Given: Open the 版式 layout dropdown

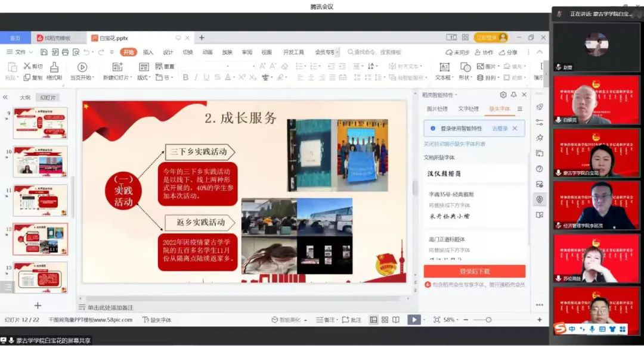Looking at the screenshot, I should pos(144,77).
